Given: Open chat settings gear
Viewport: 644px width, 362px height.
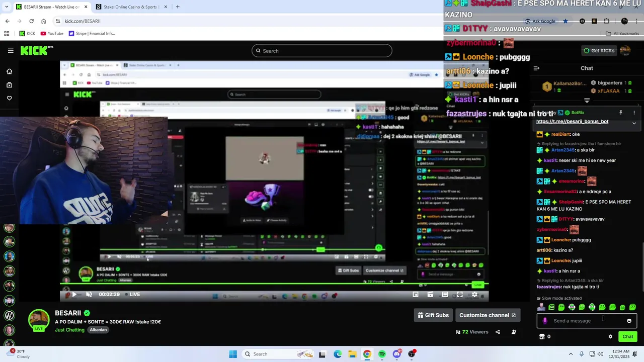Looking at the screenshot, I should pos(610,337).
